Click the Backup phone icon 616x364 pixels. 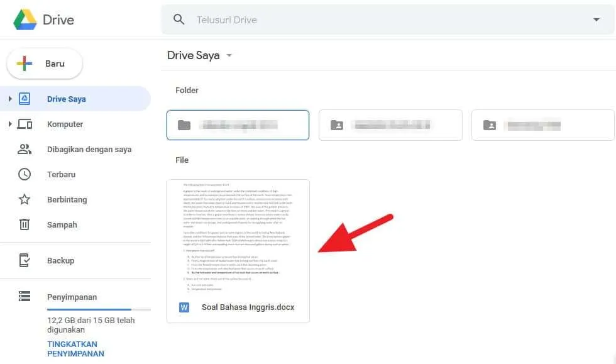tap(25, 260)
